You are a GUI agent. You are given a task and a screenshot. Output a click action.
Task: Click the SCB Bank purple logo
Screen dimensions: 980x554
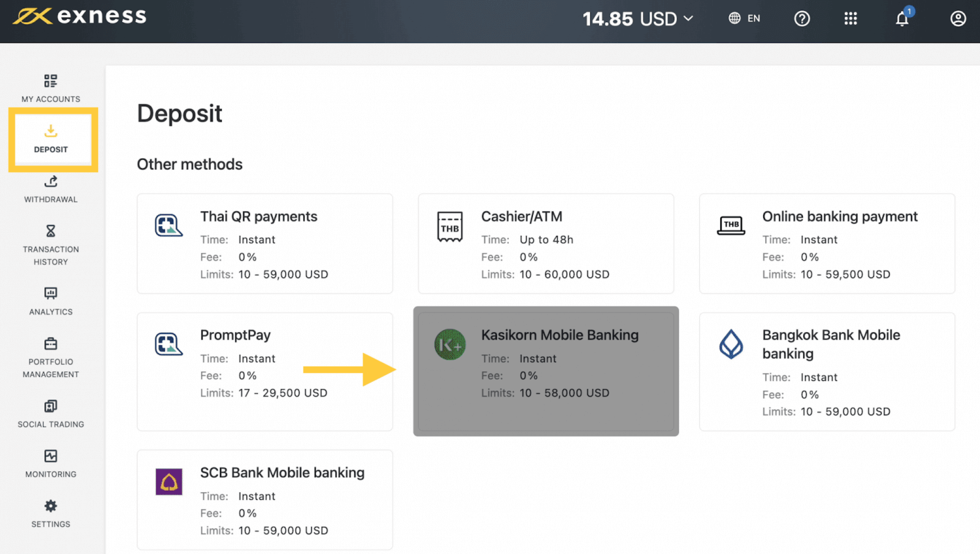(169, 482)
